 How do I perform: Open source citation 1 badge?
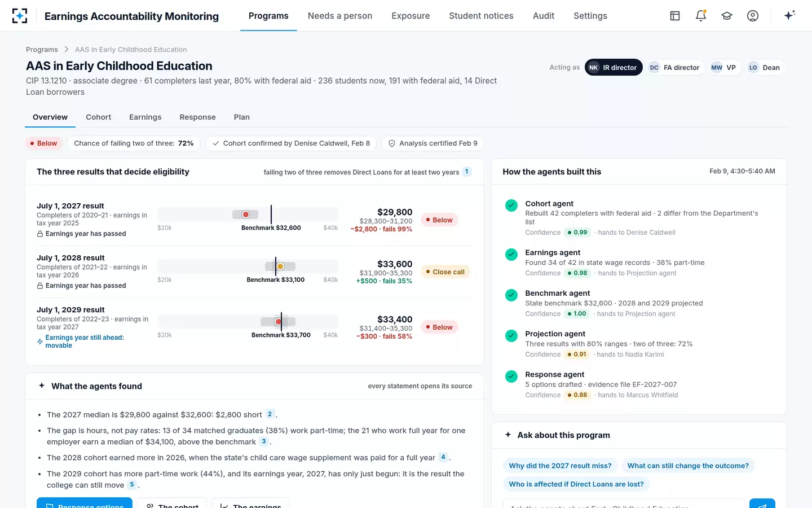click(467, 172)
